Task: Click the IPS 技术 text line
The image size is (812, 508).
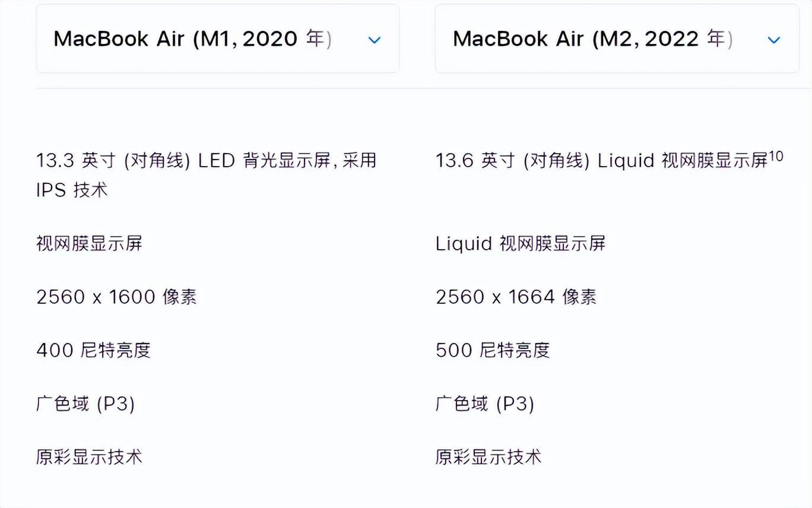Action: pos(72,190)
